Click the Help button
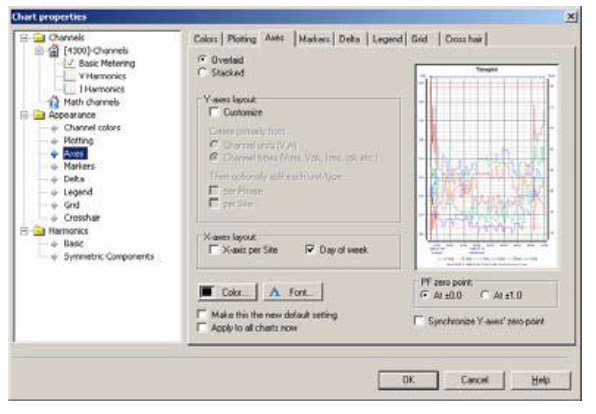Image resolution: width=596 pixels, height=414 pixels. coord(541,380)
